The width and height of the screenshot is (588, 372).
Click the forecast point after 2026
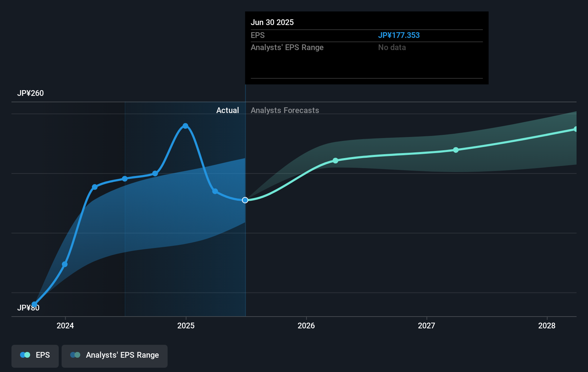tap(336, 161)
